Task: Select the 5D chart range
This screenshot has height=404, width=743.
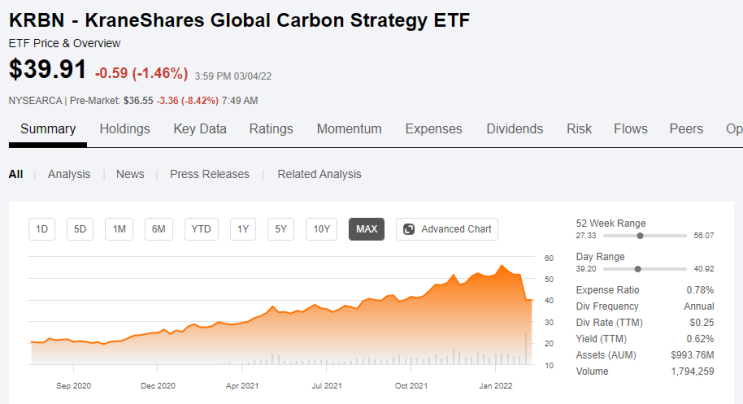Action: click(x=80, y=229)
